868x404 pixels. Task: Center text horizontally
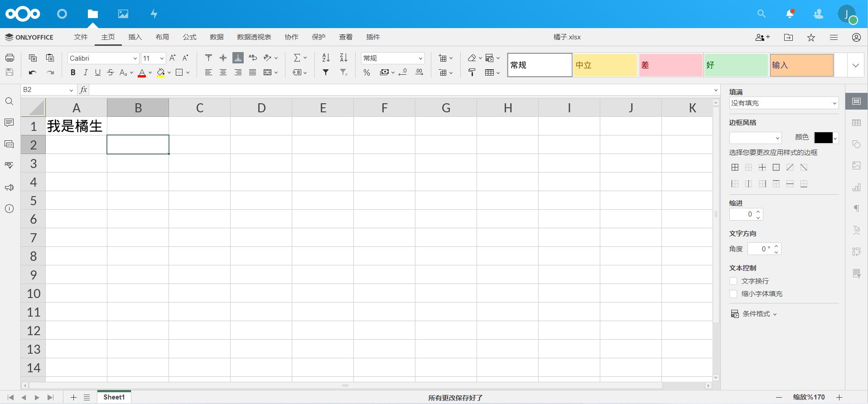223,72
